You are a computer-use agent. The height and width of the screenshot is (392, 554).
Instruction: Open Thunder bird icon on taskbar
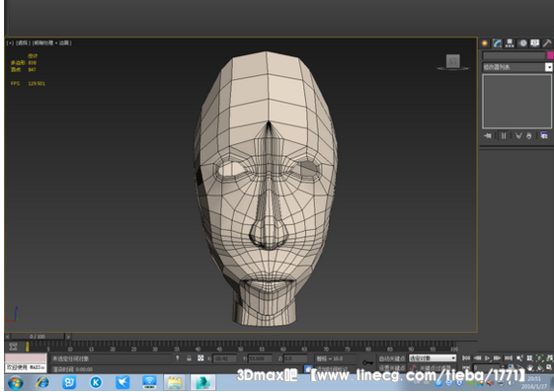click(x=122, y=383)
